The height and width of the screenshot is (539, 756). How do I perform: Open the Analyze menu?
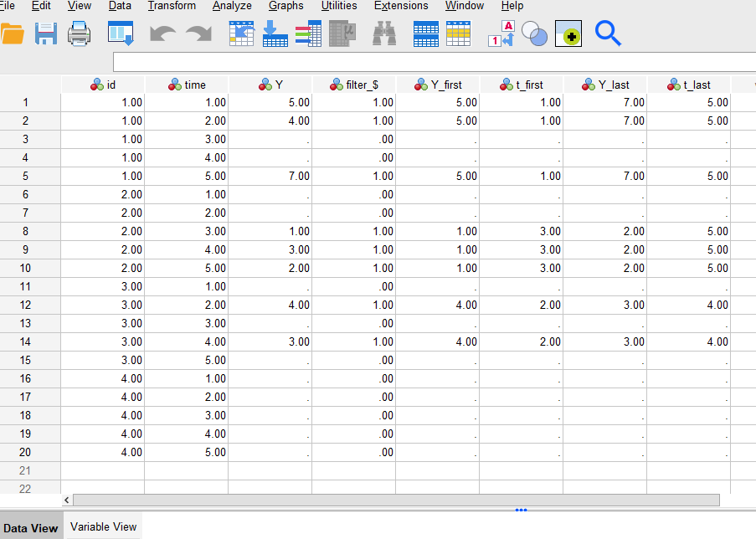click(231, 6)
